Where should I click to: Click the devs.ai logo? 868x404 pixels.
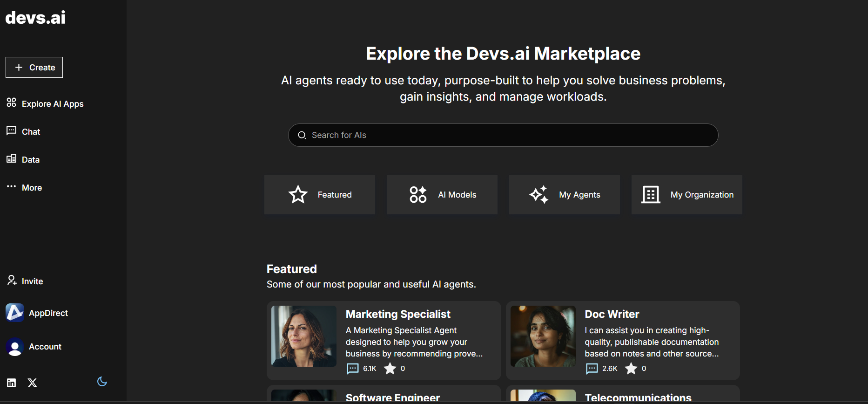35,18
